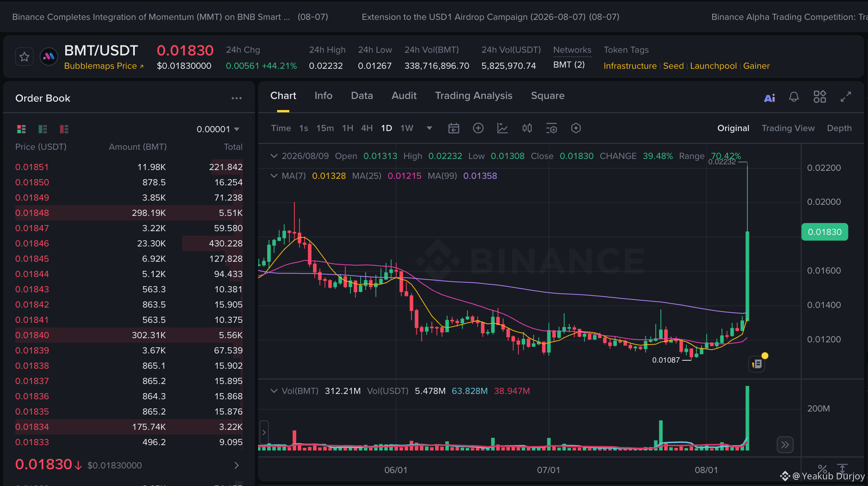Collapse the Vol(BMT) indicator line
Screen dimensions: 868x486
coord(274,391)
